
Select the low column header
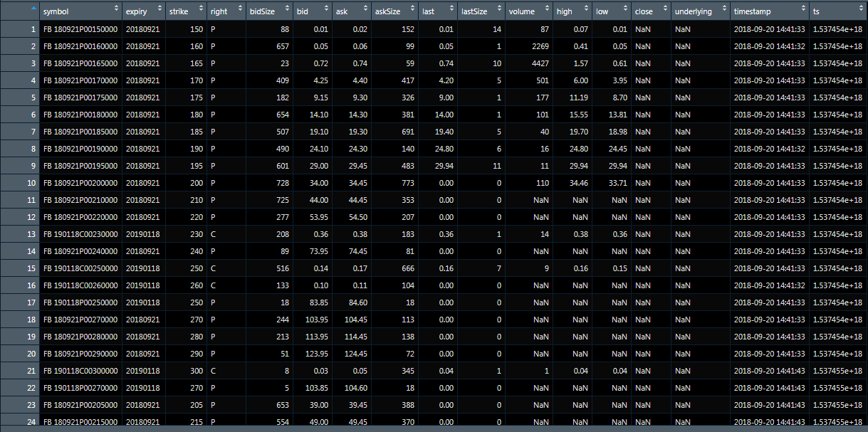[611, 12]
